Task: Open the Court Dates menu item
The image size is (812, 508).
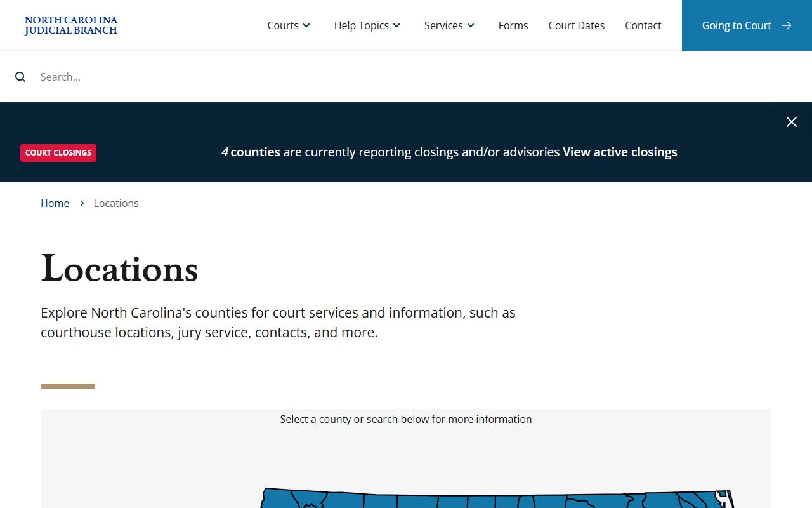Action: pos(577,25)
